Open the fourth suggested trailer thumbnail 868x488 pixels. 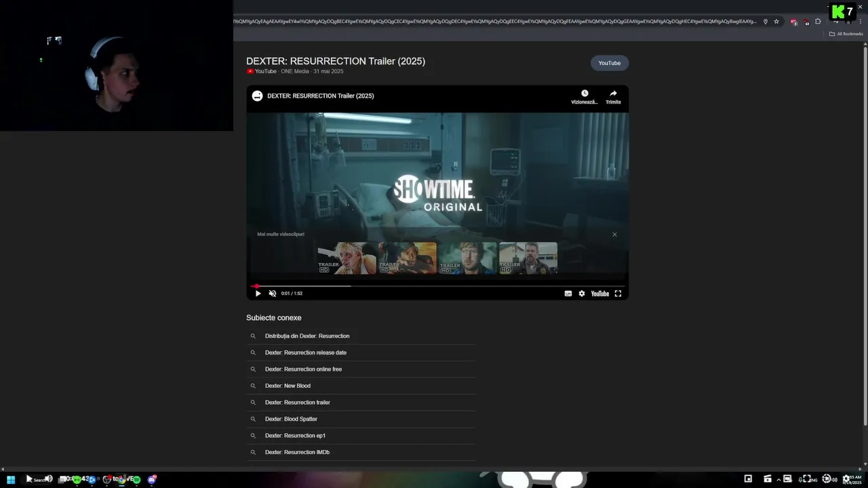[x=528, y=258]
